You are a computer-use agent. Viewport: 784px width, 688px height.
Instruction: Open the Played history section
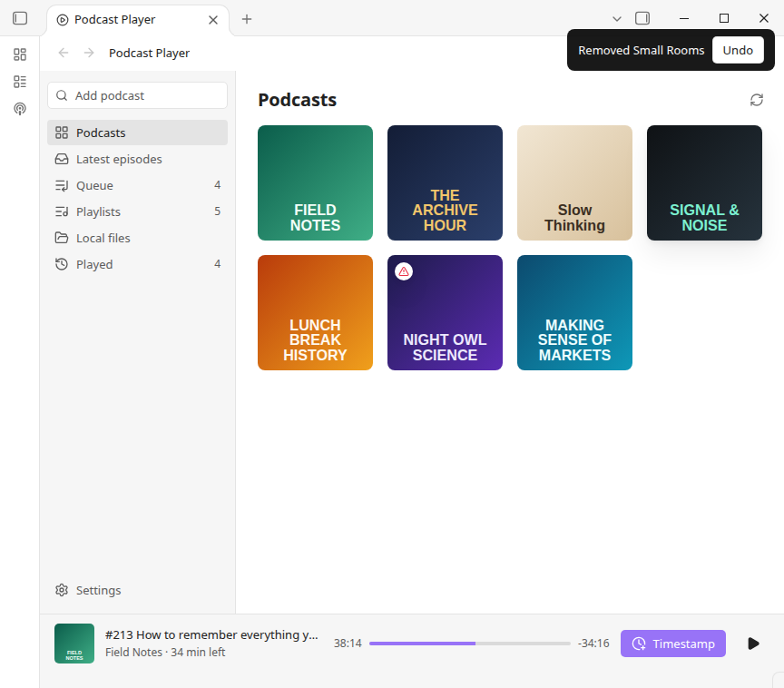(x=138, y=264)
